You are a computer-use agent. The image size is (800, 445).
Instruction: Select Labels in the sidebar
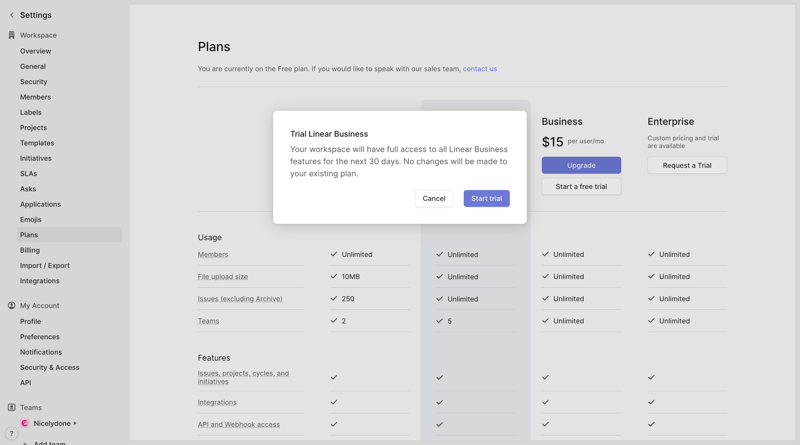coord(31,112)
